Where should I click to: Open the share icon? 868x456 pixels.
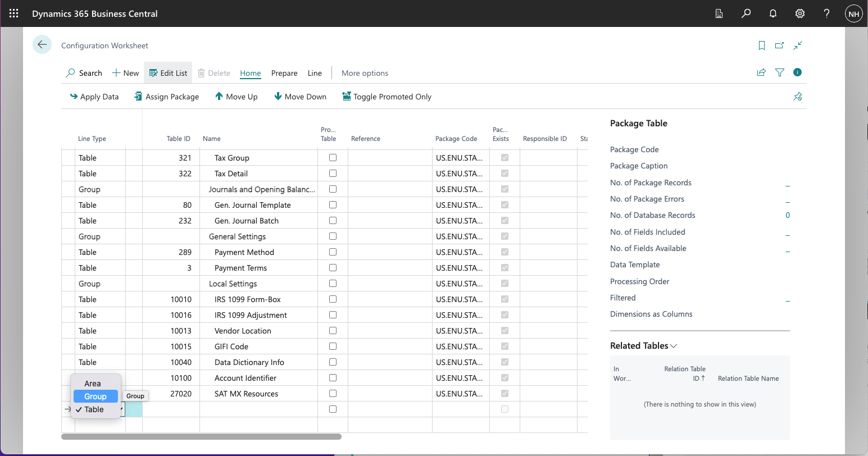coord(761,72)
